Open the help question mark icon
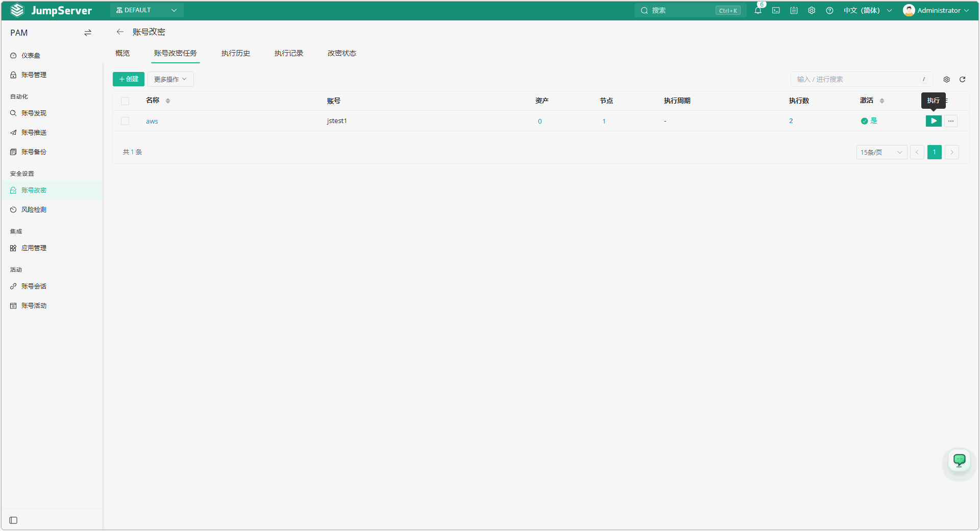This screenshot has width=980, height=531. click(x=829, y=10)
